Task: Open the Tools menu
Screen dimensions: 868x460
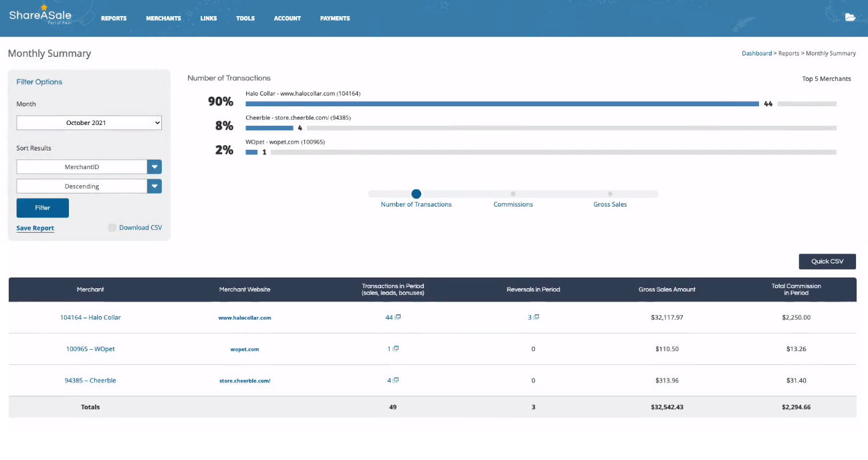Action: (x=245, y=18)
